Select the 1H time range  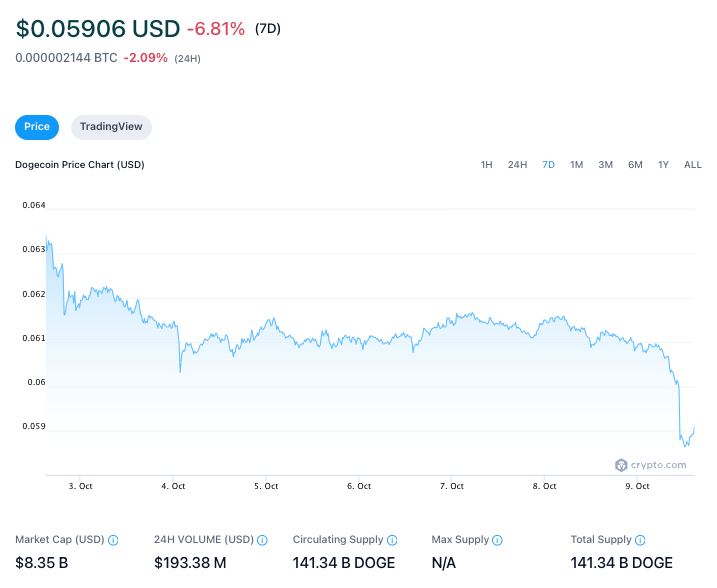pos(487,165)
